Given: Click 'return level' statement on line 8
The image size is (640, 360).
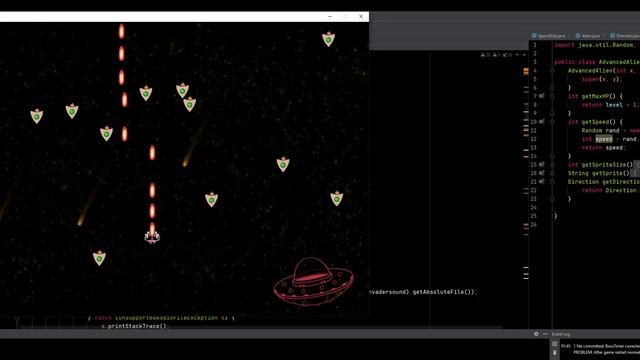Looking at the screenshot, I should click(602, 105).
